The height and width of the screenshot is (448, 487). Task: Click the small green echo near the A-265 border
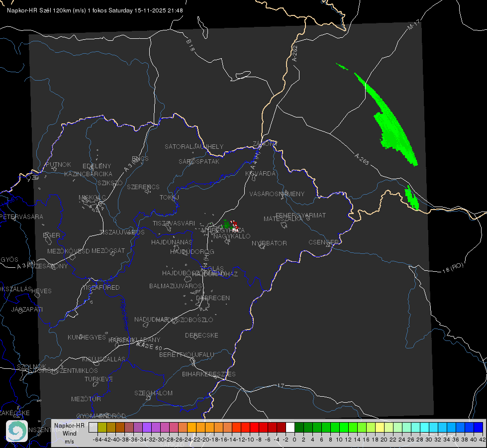pyautogui.click(x=412, y=198)
